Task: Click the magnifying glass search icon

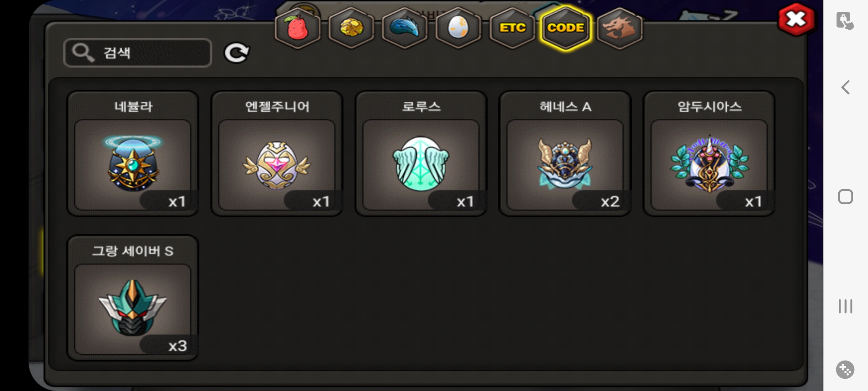Action: (x=83, y=53)
